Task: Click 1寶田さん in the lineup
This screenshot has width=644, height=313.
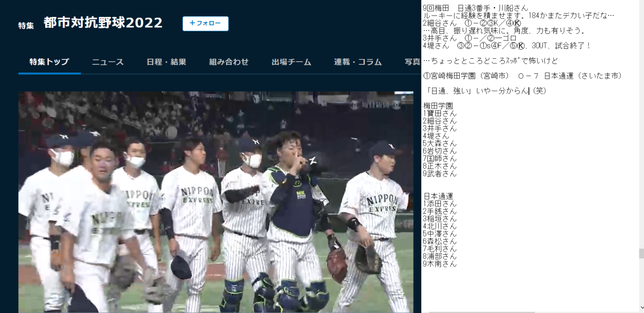Action: tap(440, 113)
